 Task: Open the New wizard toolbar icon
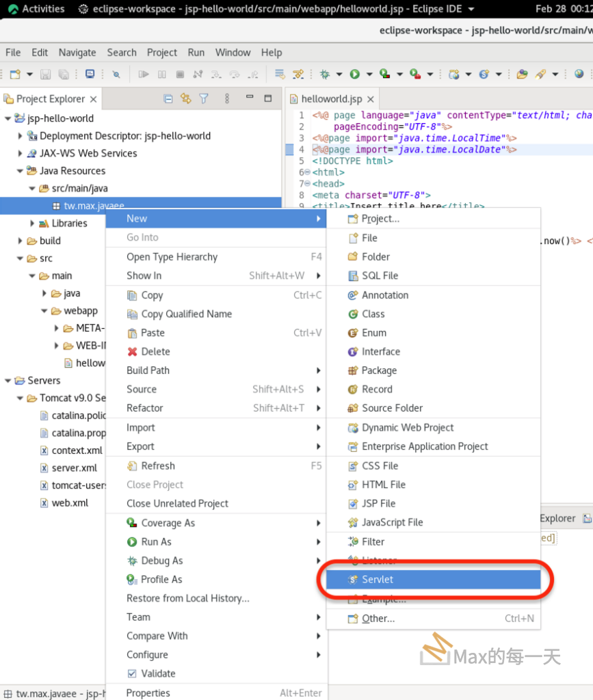(x=15, y=74)
